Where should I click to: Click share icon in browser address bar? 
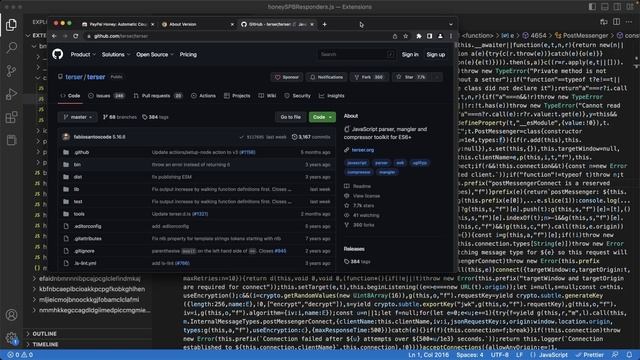pos(395,36)
